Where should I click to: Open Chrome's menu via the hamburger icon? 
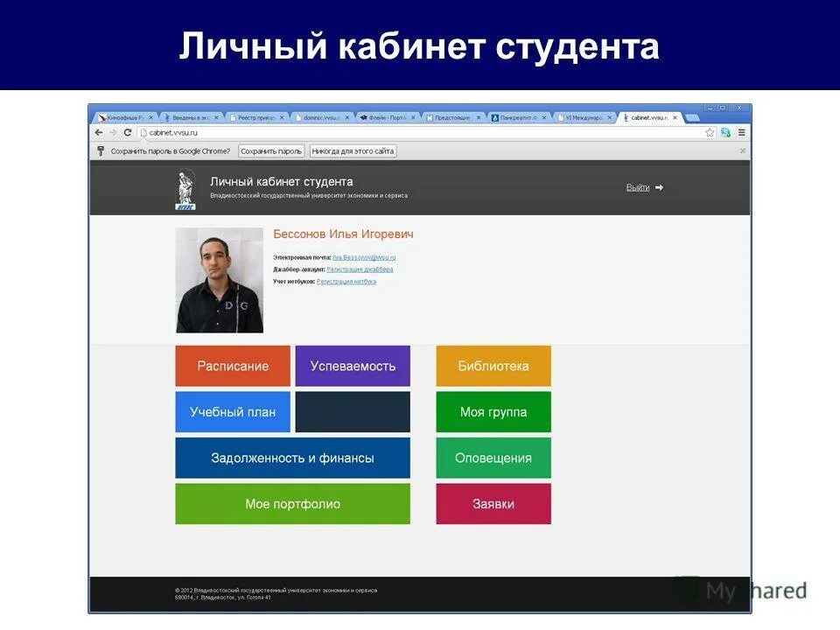(x=740, y=131)
